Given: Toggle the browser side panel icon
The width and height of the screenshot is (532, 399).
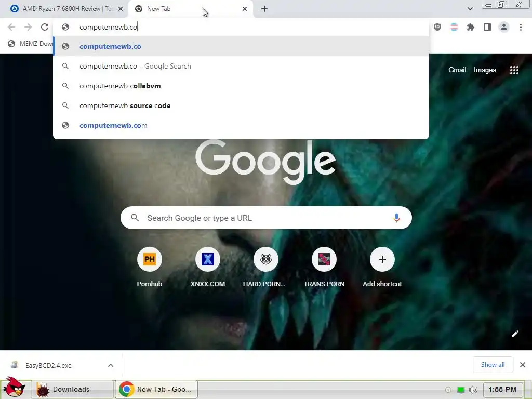Looking at the screenshot, I should pos(487,27).
